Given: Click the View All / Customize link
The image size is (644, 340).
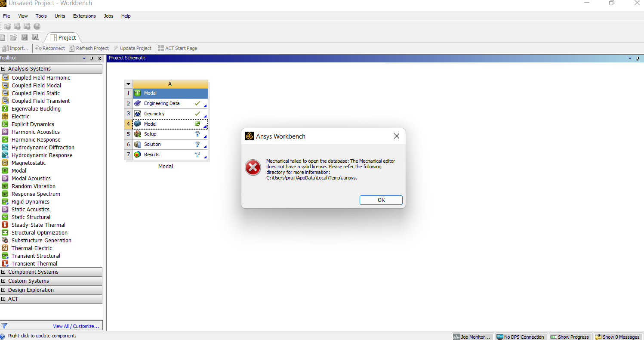Looking at the screenshot, I should [76, 326].
